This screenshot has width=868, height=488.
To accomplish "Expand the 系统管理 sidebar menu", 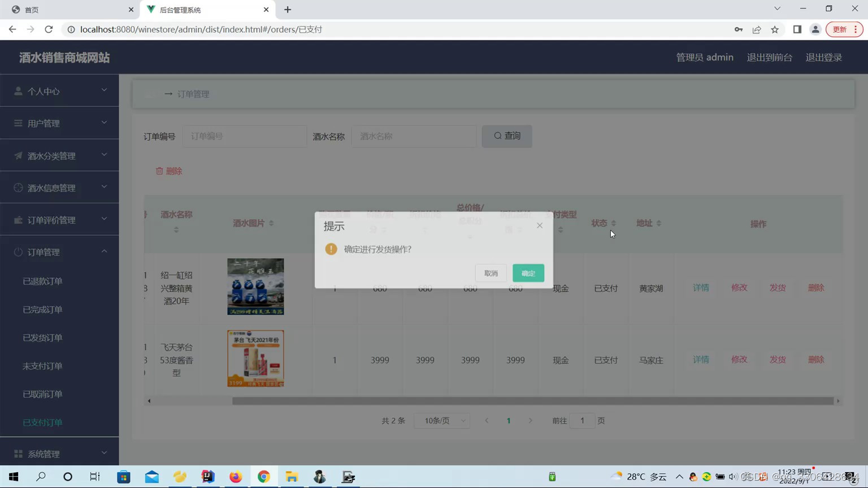I will pos(59,454).
